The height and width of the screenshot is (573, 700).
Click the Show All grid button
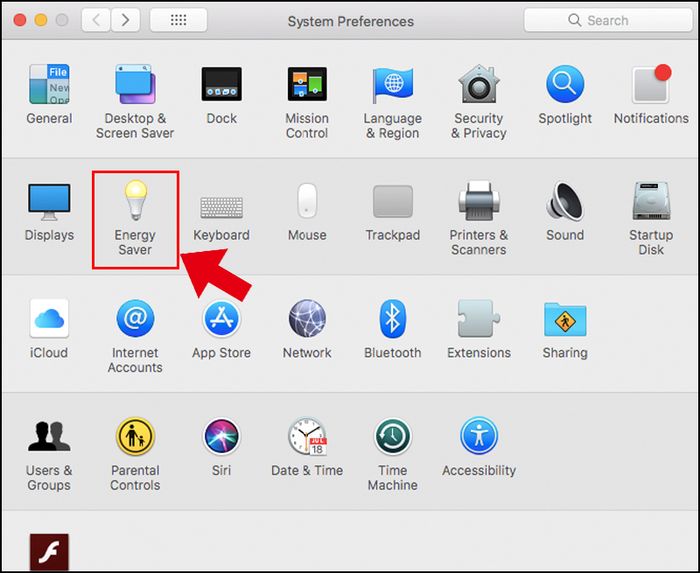tap(179, 20)
